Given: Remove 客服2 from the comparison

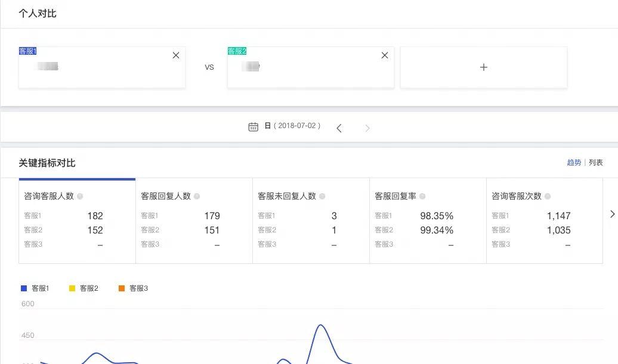Looking at the screenshot, I should pos(385,55).
